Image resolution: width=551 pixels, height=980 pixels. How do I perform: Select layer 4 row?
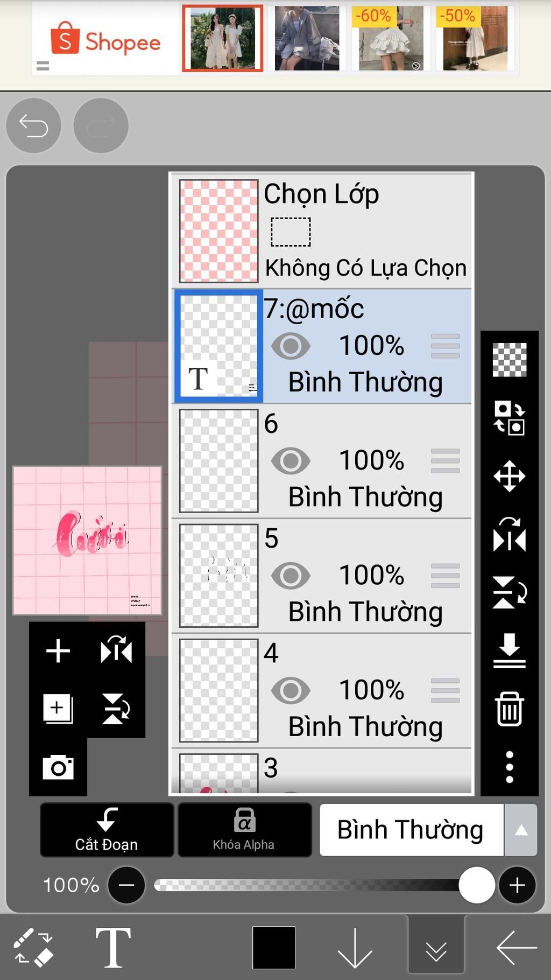pyautogui.click(x=322, y=690)
